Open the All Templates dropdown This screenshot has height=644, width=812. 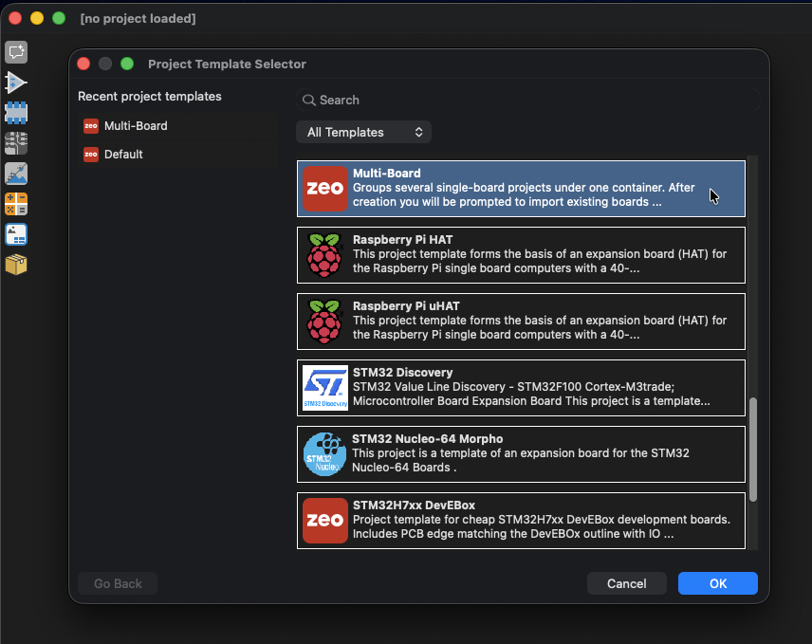pos(363,132)
